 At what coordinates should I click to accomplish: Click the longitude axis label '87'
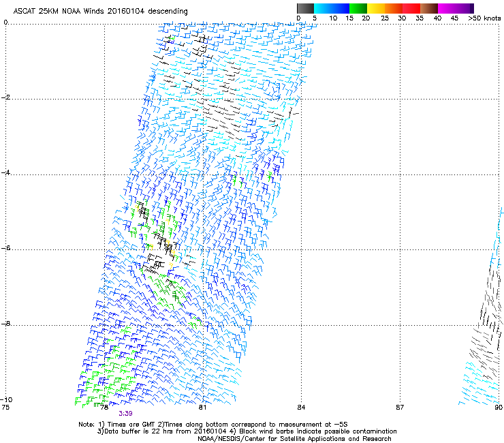400,408
